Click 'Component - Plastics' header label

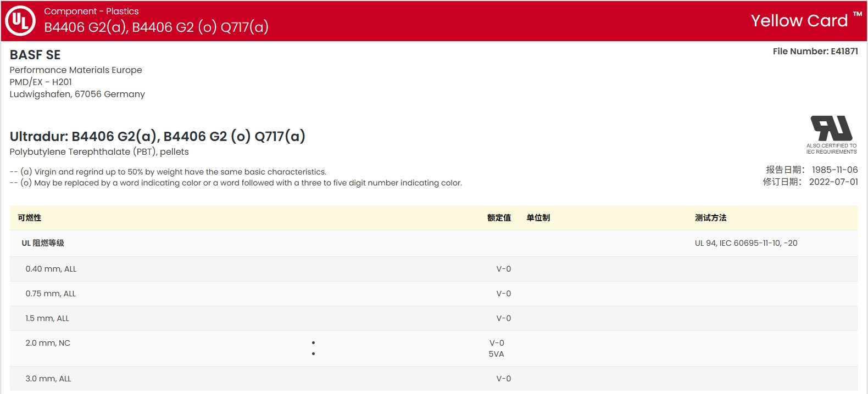coord(91,11)
